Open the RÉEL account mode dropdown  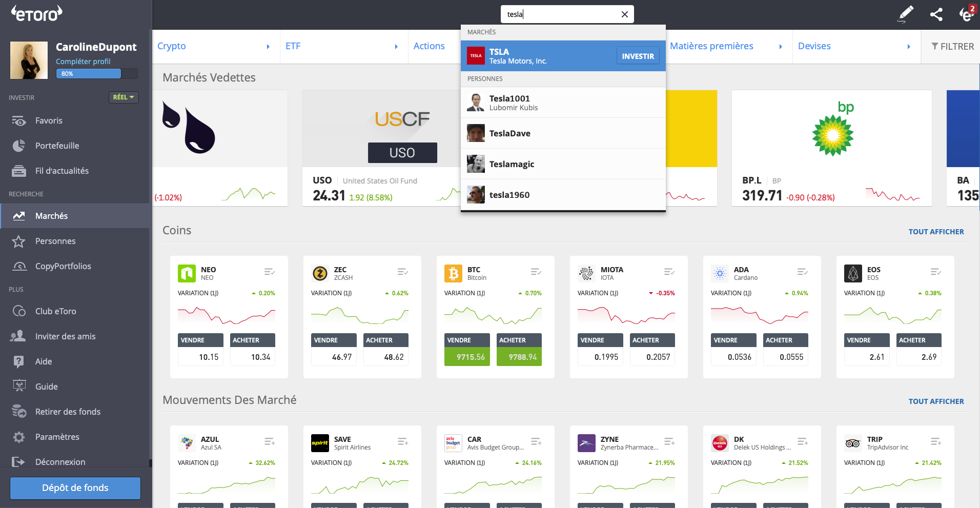(x=124, y=97)
